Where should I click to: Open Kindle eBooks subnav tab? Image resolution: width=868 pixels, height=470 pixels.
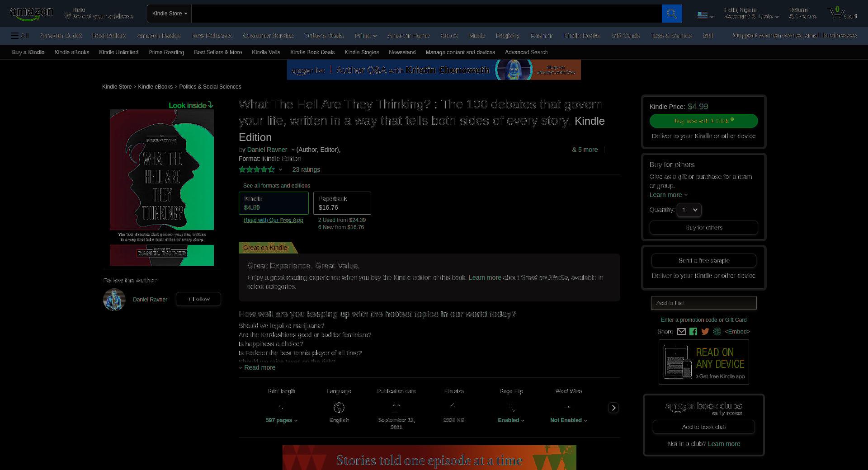click(x=72, y=52)
